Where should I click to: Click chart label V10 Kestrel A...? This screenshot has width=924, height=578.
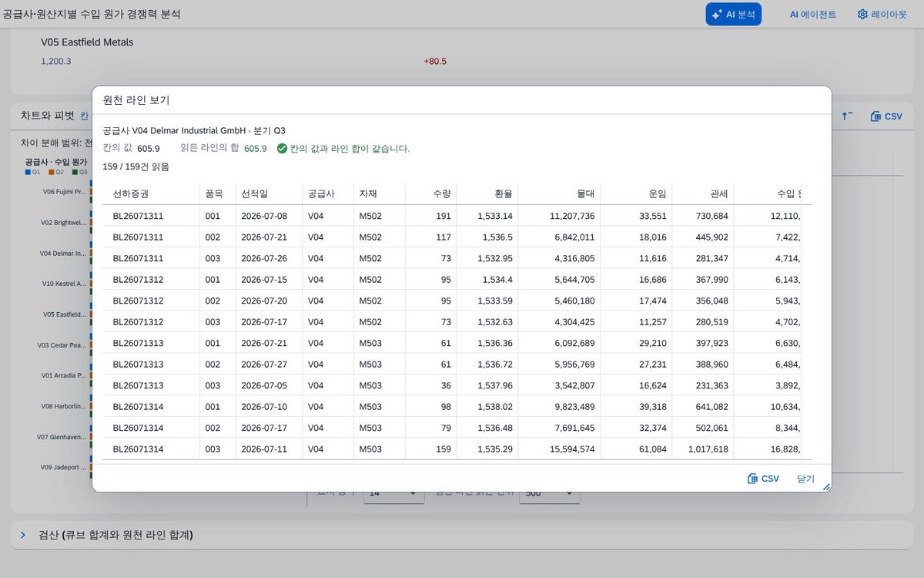[65, 284]
